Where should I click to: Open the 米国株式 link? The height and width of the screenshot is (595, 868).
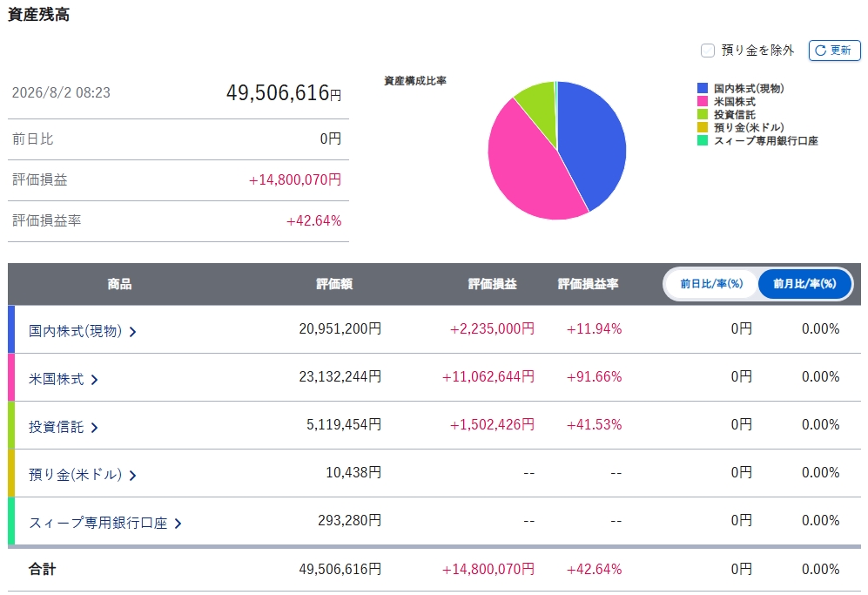56,379
